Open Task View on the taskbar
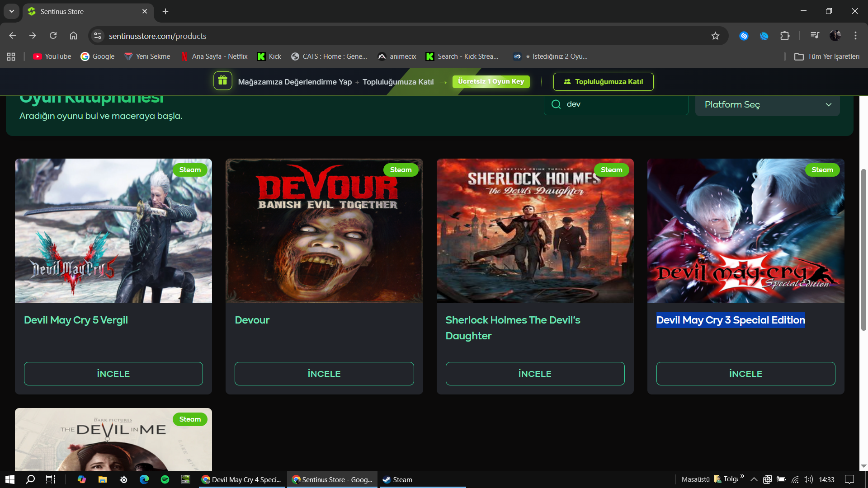The image size is (868, 488). 51,479
